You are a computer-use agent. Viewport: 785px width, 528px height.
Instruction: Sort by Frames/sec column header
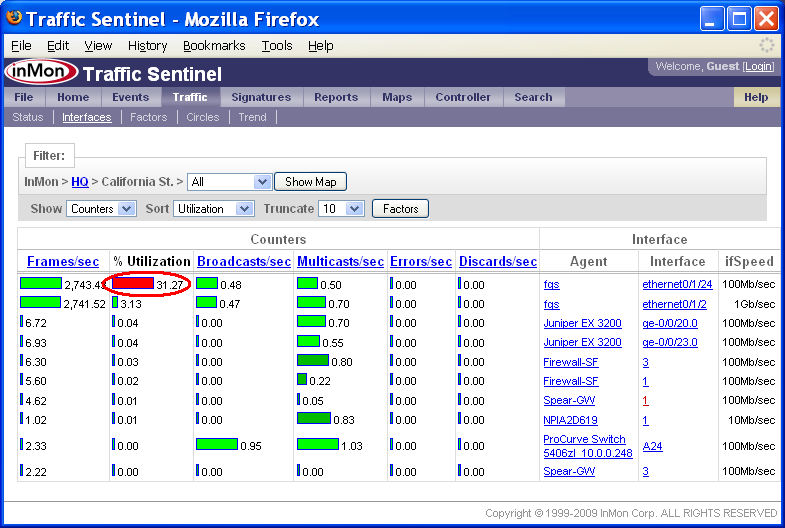[63, 261]
